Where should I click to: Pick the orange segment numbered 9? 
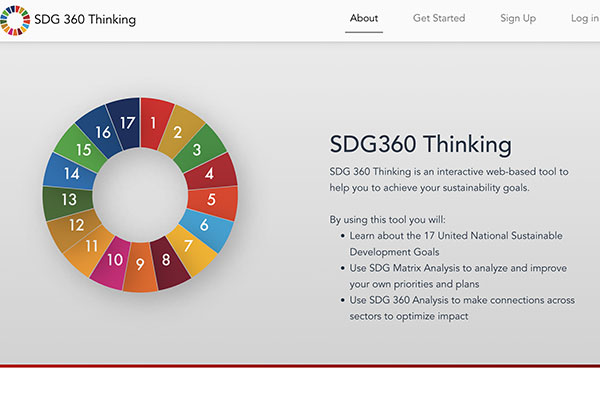point(140,266)
